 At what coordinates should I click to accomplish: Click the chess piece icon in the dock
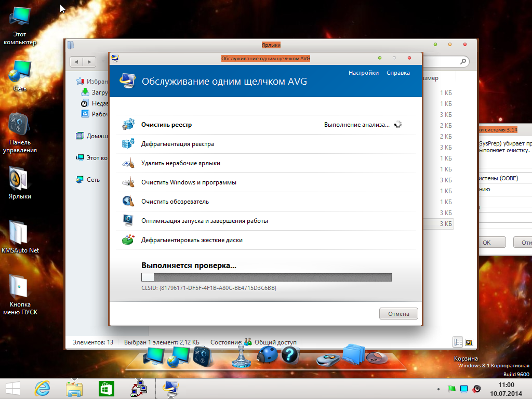point(241,355)
